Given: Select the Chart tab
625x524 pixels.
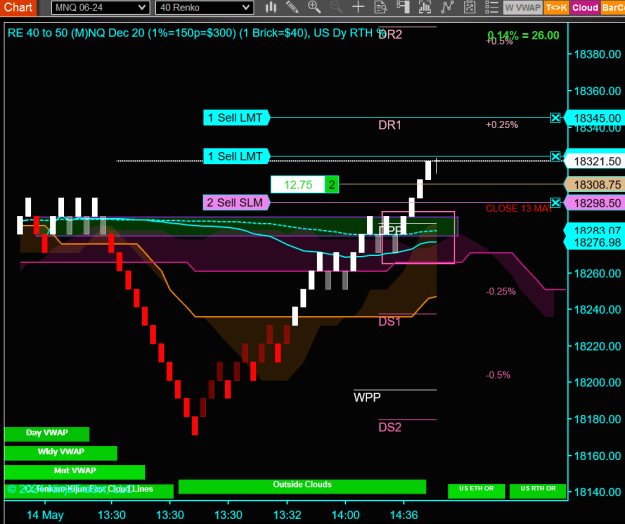Looking at the screenshot, I should 18,8.
